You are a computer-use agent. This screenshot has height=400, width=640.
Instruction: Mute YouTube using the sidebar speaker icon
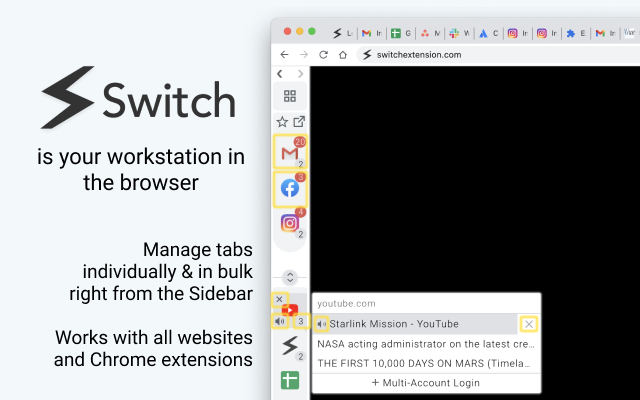click(280, 321)
